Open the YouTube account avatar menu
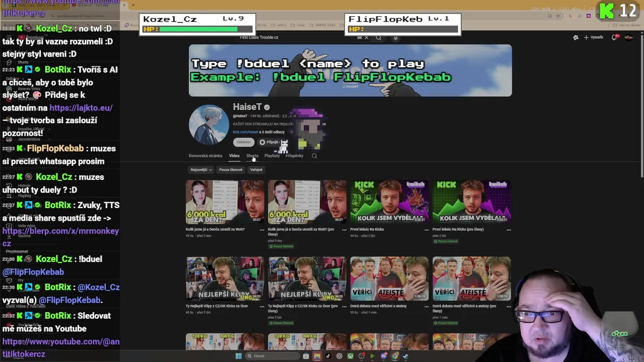644x362 pixels. click(x=628, y=37)
